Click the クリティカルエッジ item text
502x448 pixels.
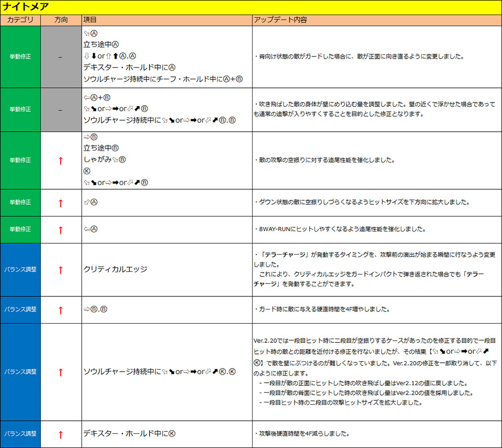click(115, 270)
